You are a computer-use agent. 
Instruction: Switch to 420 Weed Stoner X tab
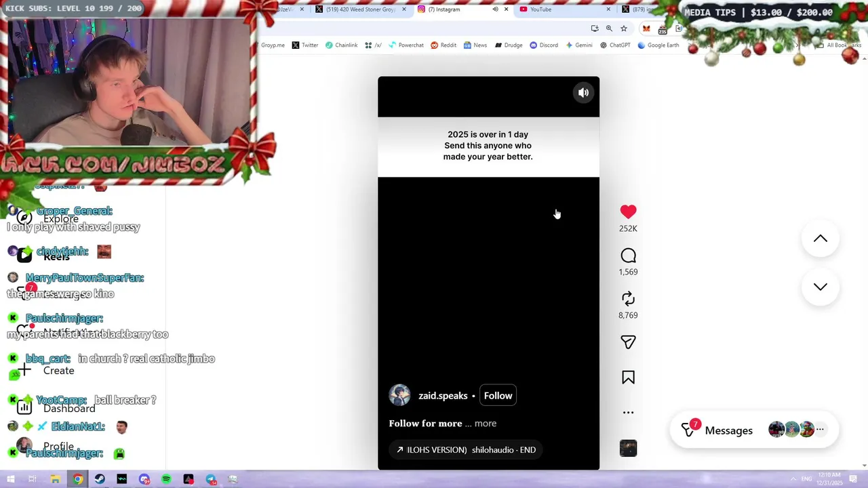tap(359, 9)
